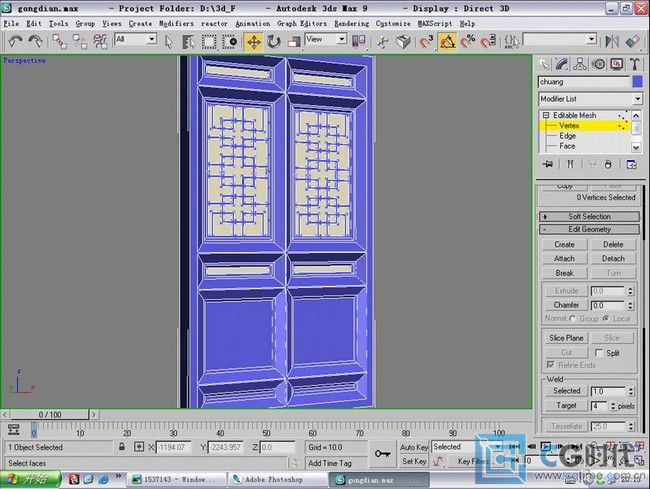Expand the Soft Selection rollout

[x=589, y=216]
